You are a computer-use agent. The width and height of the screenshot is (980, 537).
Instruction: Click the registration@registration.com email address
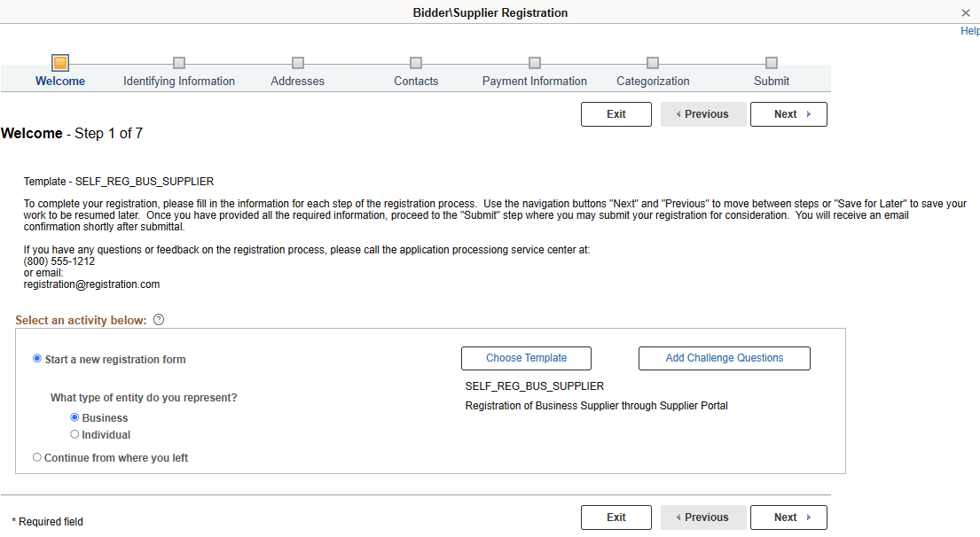click(91, 284)
